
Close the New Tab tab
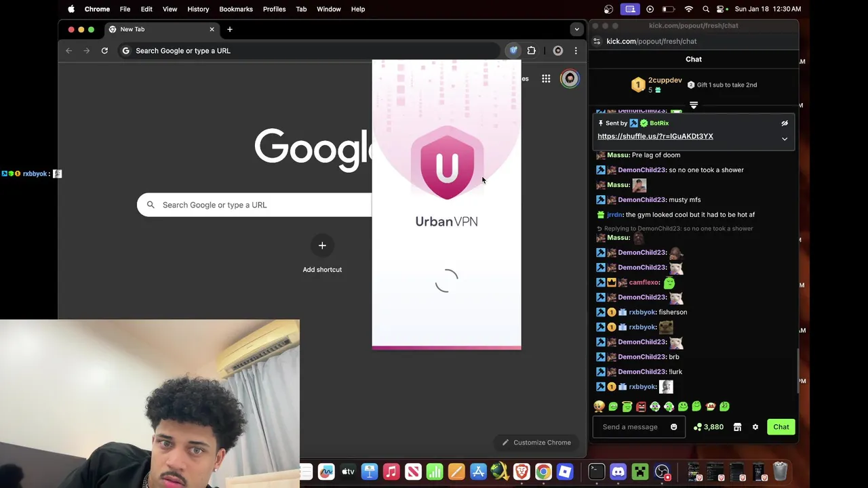(212, 29)
